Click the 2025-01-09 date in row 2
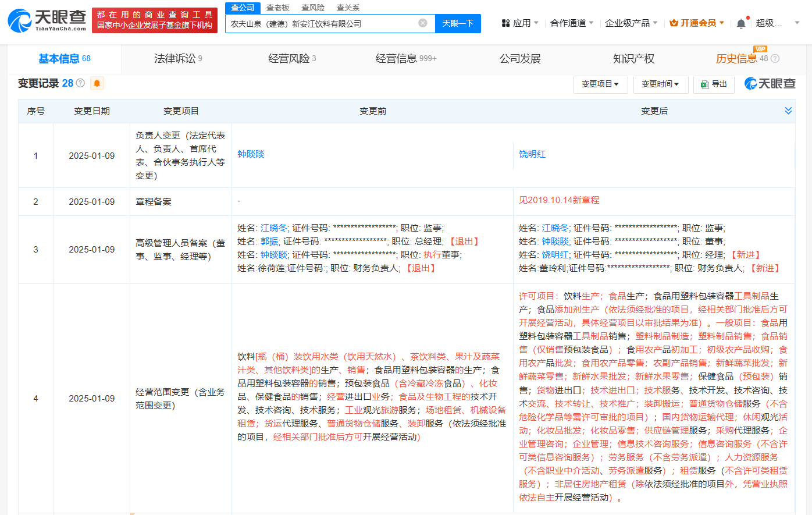Viewport: 812px width, 515px height. [x=92, y=202]
